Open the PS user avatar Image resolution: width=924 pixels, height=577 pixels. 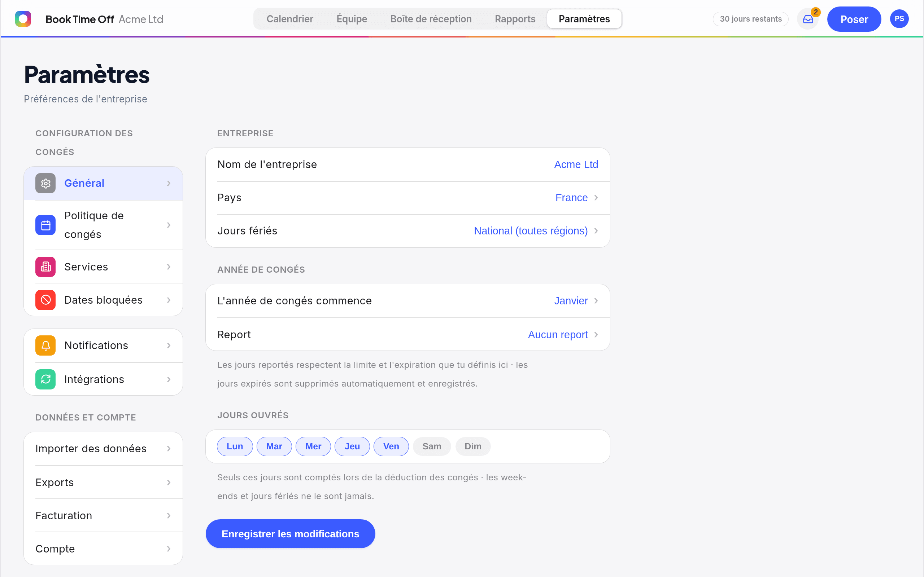pos(899,19)
